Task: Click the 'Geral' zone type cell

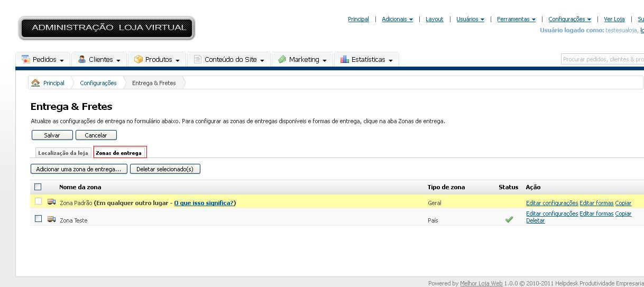Action: [435, 203]
